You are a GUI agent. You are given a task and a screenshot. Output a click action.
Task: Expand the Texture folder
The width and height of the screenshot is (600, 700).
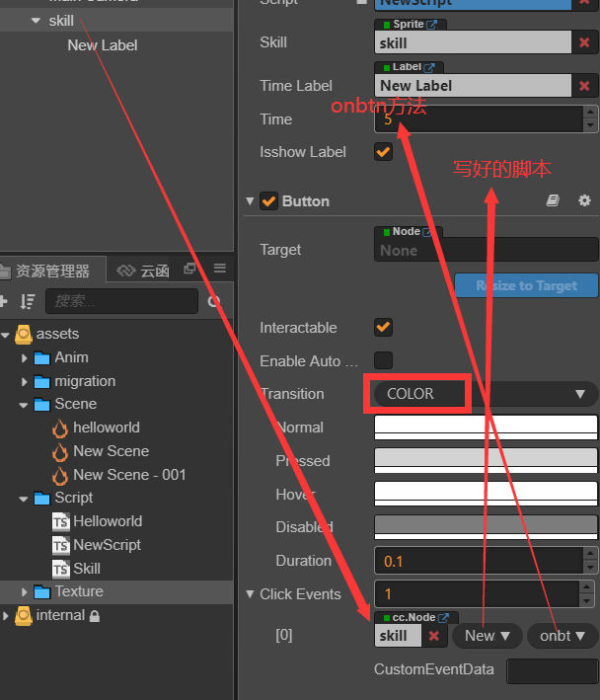pyautogui.click(x=24, y=592)
